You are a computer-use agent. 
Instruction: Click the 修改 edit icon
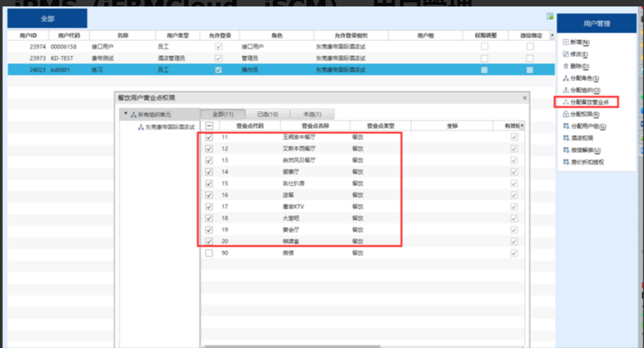[566, 55]
